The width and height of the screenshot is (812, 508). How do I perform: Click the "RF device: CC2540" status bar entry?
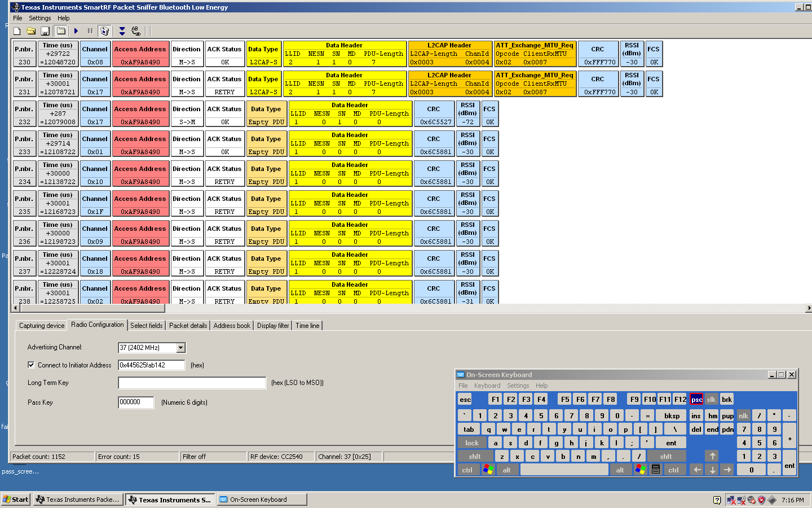tap(281, 457)
